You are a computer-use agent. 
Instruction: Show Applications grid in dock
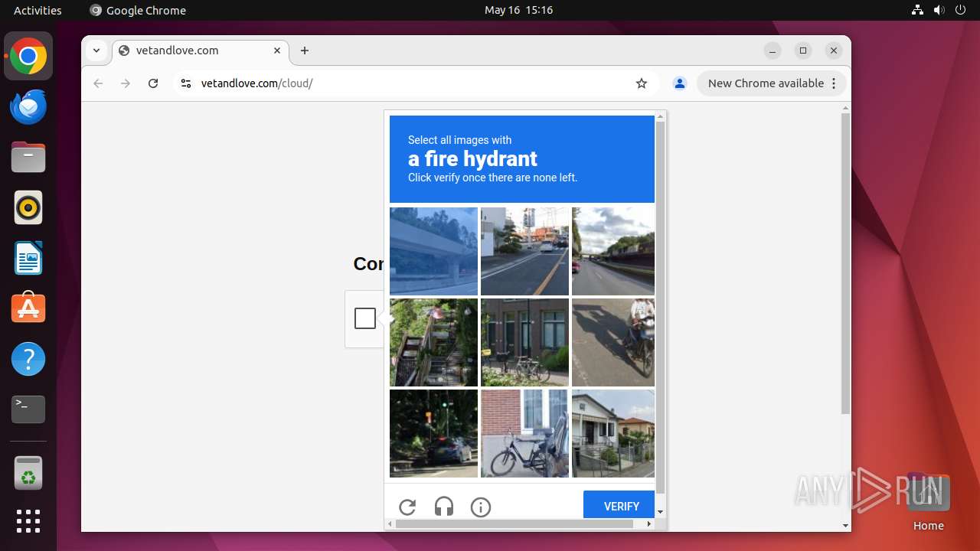click(x=28, y=521)
